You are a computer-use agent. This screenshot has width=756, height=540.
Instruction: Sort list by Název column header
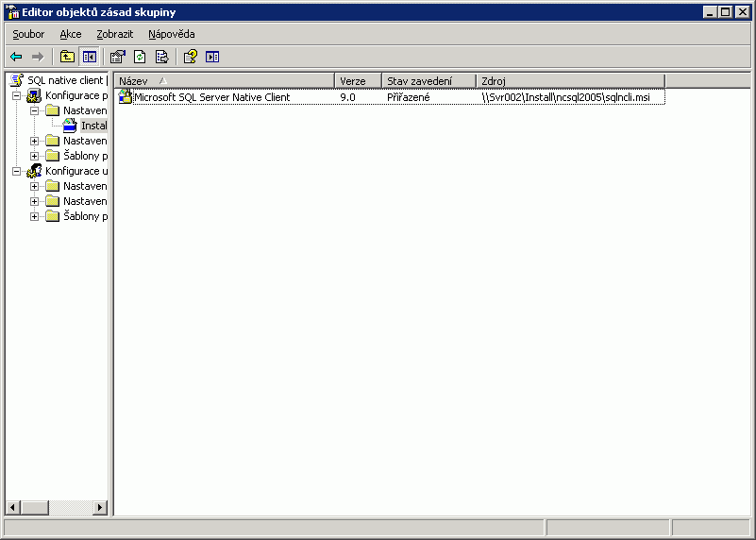click(224, 81)
